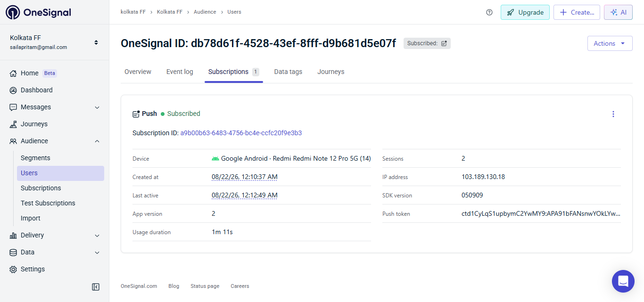Screen dimensions: 644x302
Task: Go to Home in sidebar
Action: coord(30,73)
